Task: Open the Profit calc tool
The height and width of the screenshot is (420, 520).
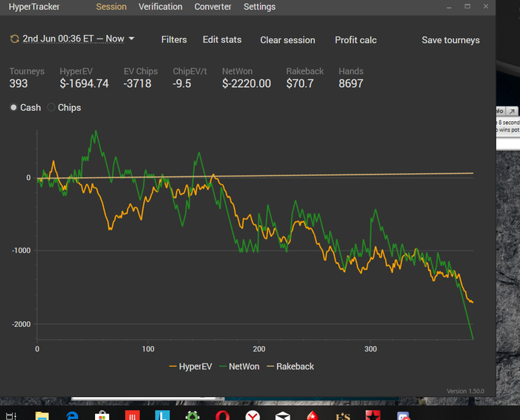Action: 356,40
